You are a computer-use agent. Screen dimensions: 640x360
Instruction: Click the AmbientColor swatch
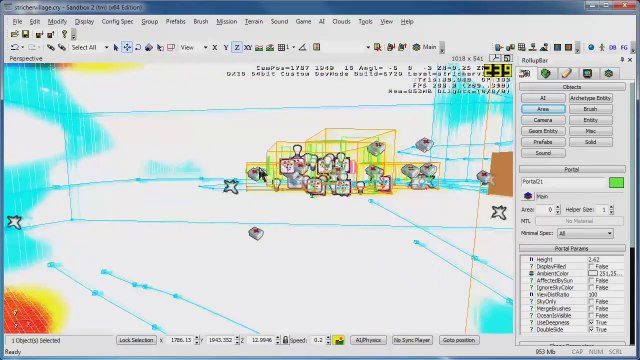[593, 273]
